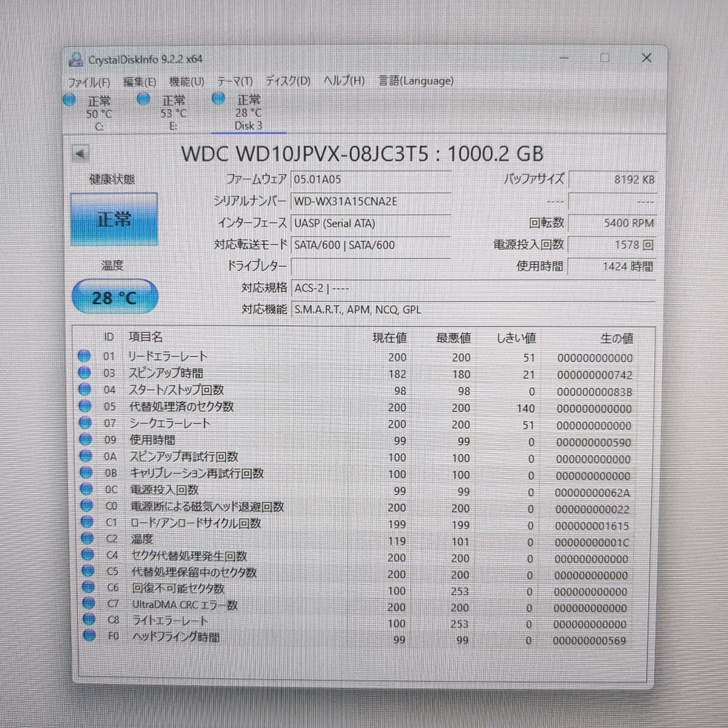This screenshot has width=728, height=728.
Task: Maximize the CrystalDiskInfo window
Action: tap(605, 58)
